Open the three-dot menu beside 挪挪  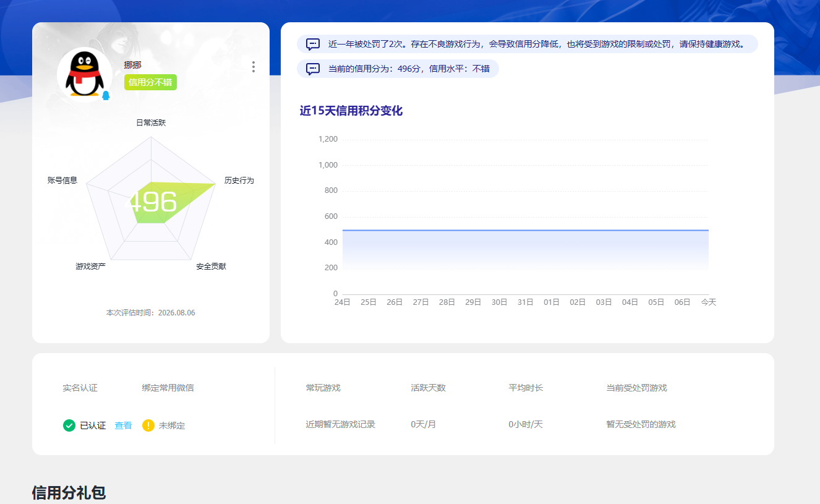coord(253,67)
